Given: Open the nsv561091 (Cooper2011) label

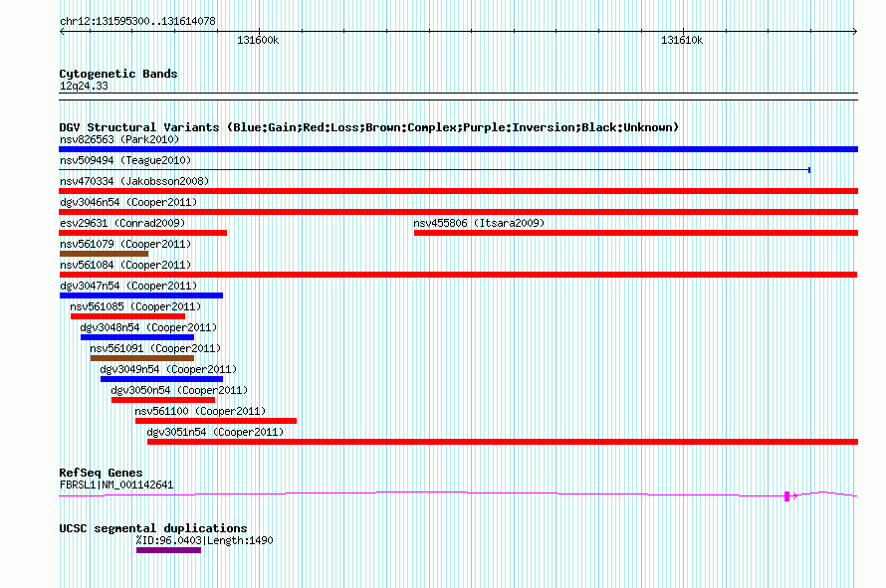Looking at the screenshot, I should click(155, 348).
